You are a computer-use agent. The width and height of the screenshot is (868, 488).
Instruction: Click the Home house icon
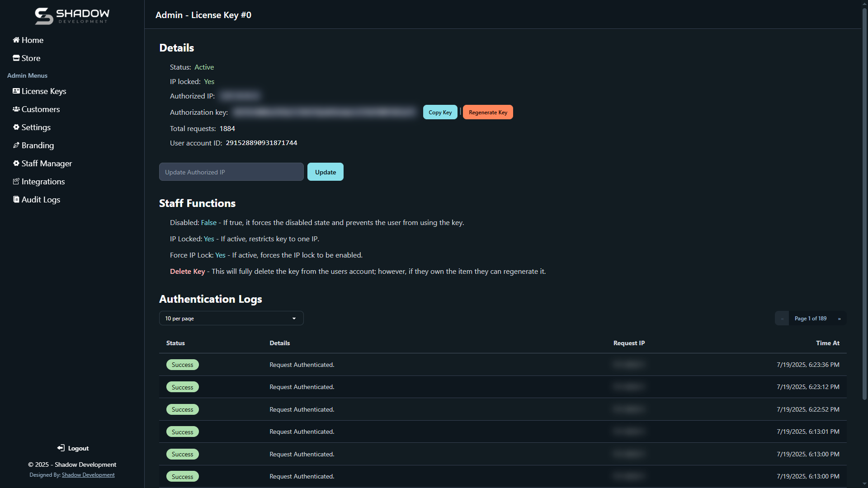point(16,40)
